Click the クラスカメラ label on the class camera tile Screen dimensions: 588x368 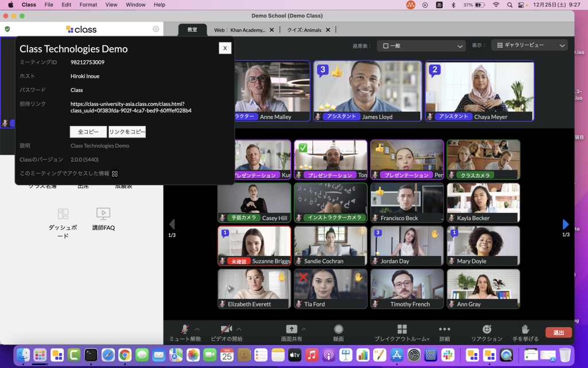coord(475,175)
